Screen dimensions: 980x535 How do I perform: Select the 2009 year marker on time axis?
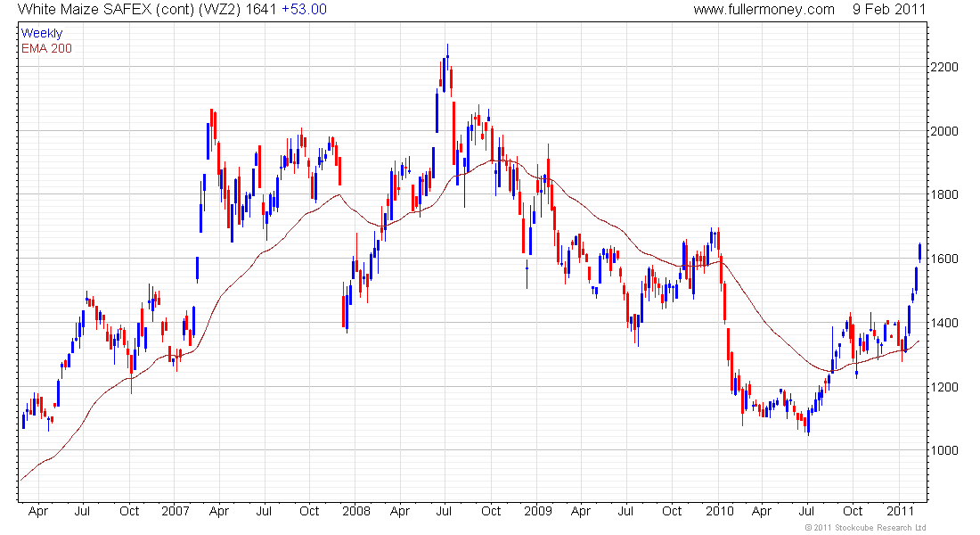[x=537, y=512]
